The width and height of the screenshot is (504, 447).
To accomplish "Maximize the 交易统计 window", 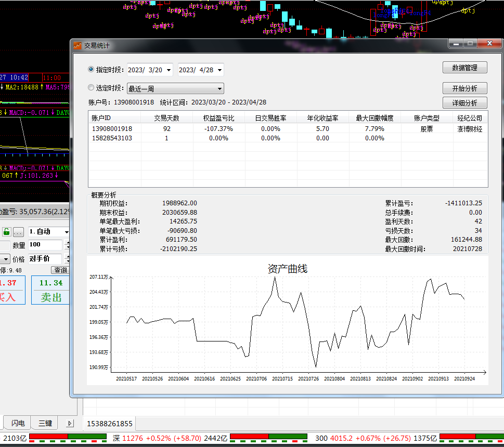I will (470, 43).
